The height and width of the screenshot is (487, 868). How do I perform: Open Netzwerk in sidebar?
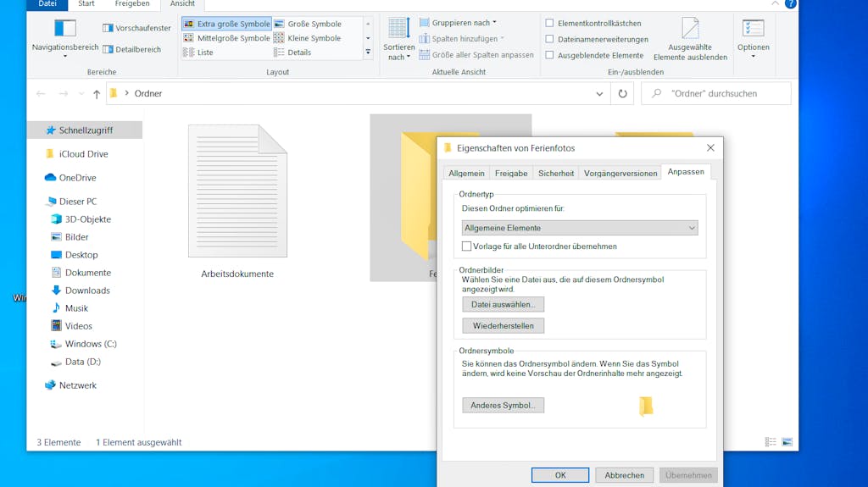pyautogui.click(x=71, y=385)
